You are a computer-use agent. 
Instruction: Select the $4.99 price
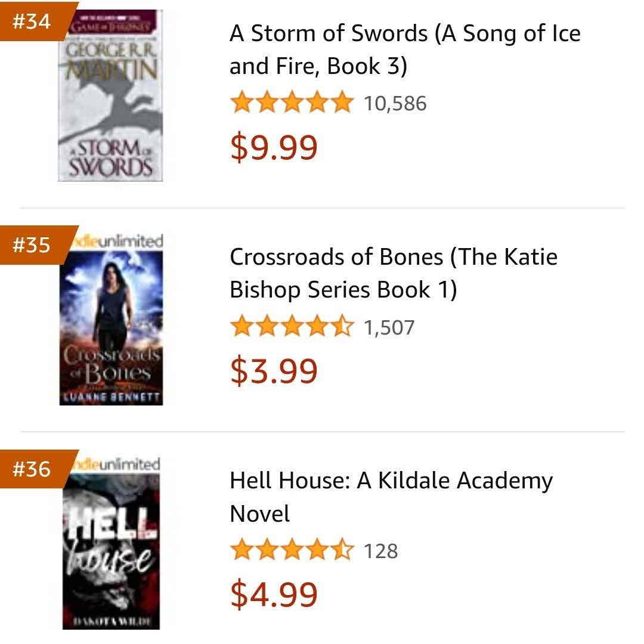point(274,595)
